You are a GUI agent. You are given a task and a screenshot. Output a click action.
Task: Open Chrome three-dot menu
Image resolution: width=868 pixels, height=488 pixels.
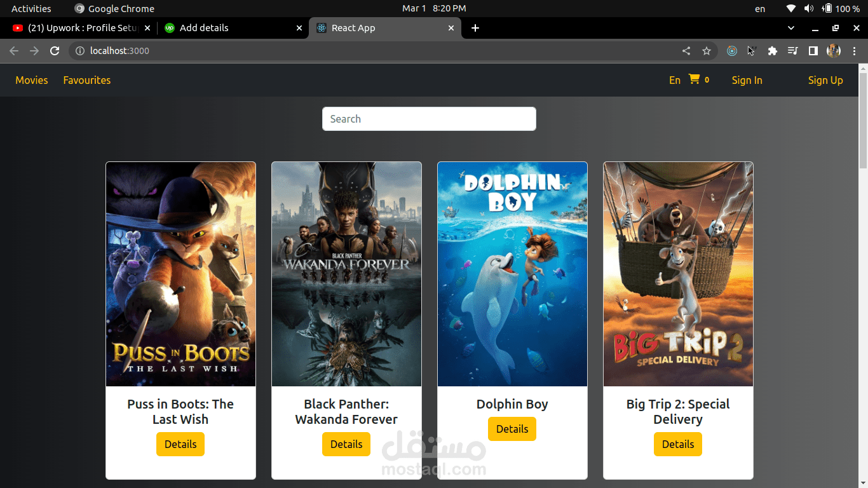(x=855, y=51)
